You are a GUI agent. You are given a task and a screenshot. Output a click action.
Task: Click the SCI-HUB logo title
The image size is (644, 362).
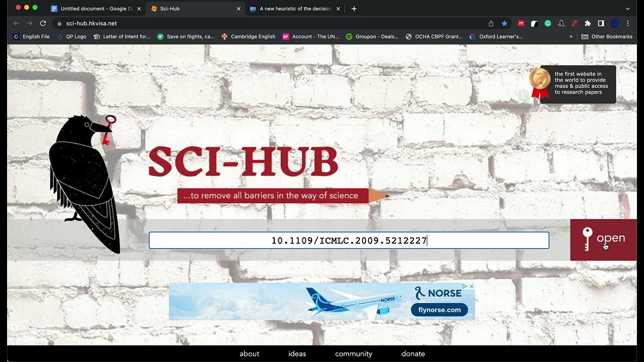click(x=243, y=162)
